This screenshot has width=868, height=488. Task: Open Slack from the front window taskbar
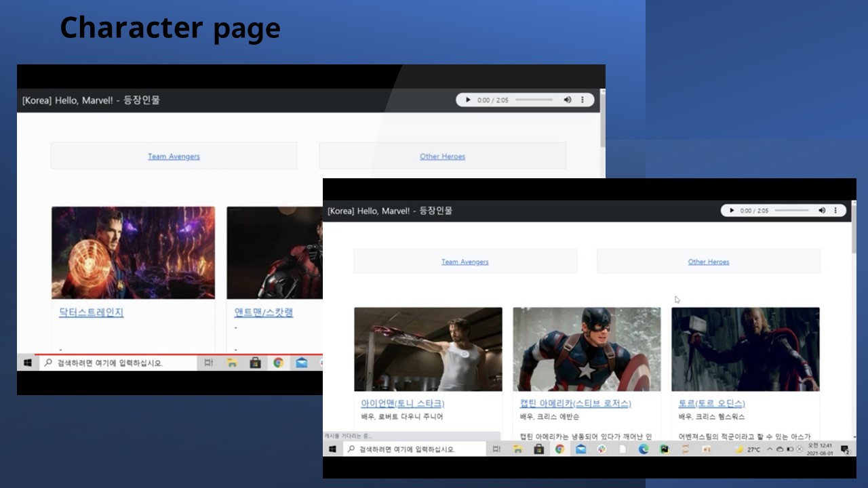pos(601,449)
